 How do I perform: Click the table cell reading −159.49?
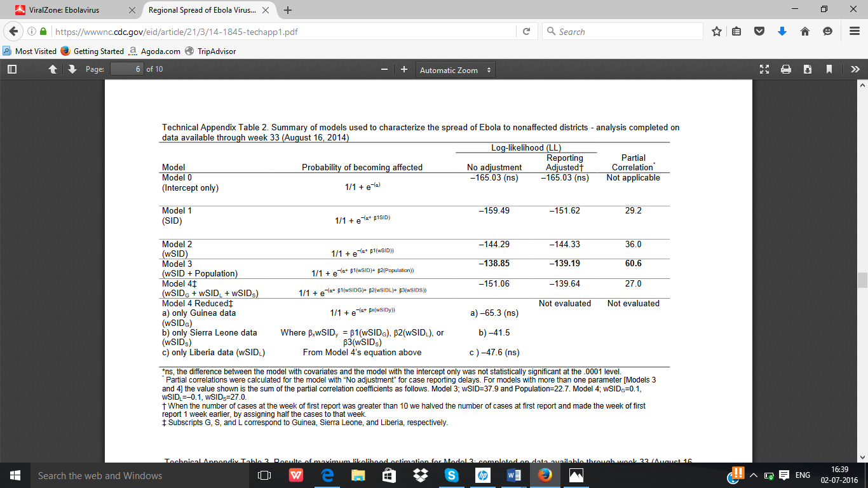(x=494, y=210)
